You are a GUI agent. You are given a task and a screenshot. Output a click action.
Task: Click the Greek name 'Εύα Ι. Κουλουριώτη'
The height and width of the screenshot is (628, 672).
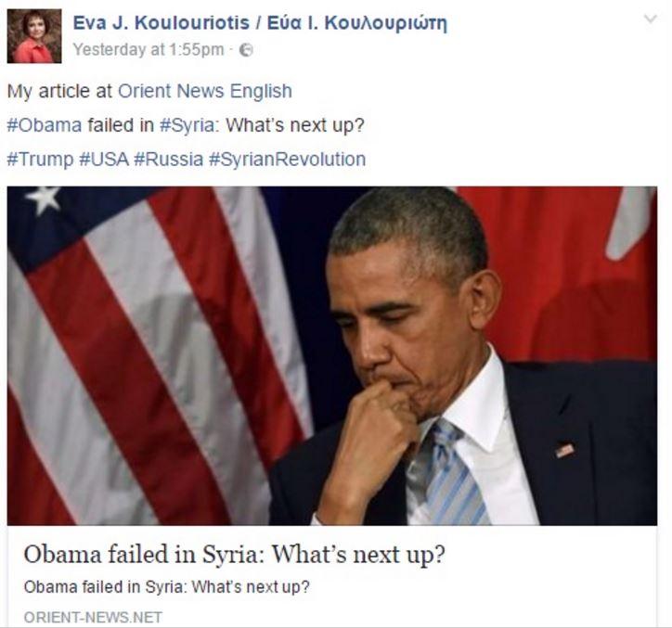tap(357, 23)
